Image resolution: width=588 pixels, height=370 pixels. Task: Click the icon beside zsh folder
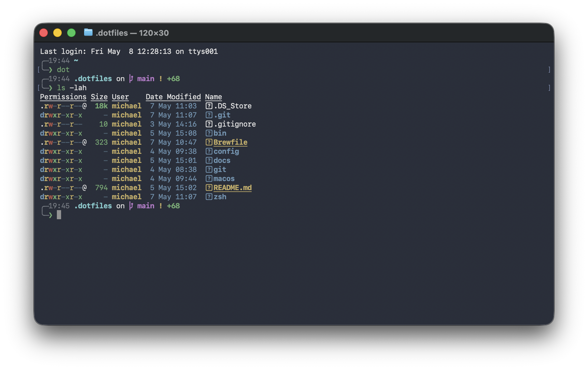click(x=209, y=197)
